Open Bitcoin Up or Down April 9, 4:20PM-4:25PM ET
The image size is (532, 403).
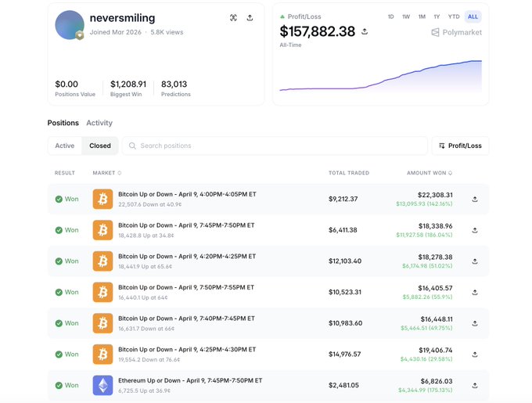tap(187, 257)
